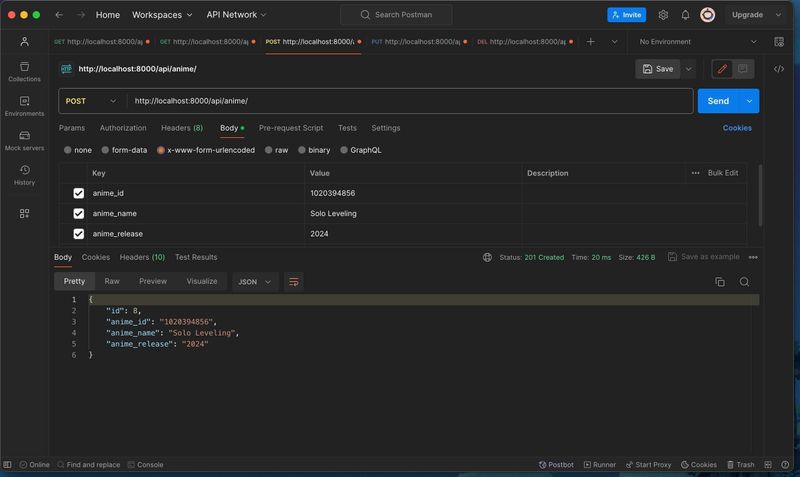The image size is (800, 477).
Task: Open the comments icon beside the pencil
Action: (742, 69)
